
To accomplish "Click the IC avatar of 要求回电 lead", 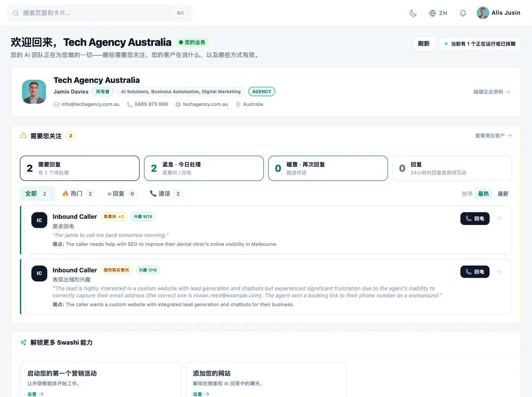I will 39,220.
